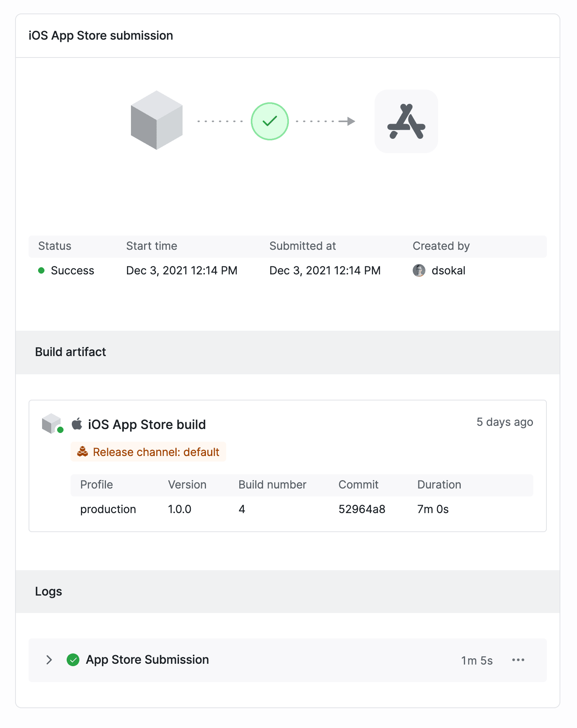Click the Apple logo beside build title
Viewport: 577px width, 728px height.
(x=77, y=424)
